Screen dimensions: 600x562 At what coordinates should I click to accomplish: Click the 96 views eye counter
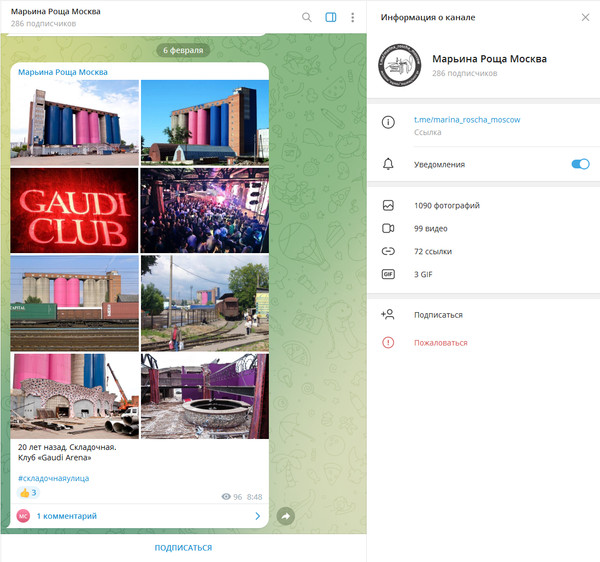pyautogui.click(x=232, y=497)
